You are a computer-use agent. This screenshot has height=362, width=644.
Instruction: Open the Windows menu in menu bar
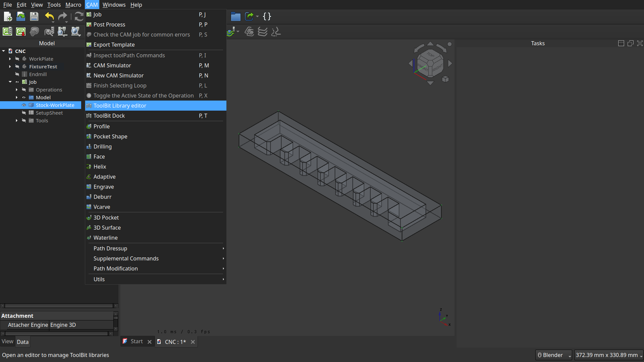point(114,5)
